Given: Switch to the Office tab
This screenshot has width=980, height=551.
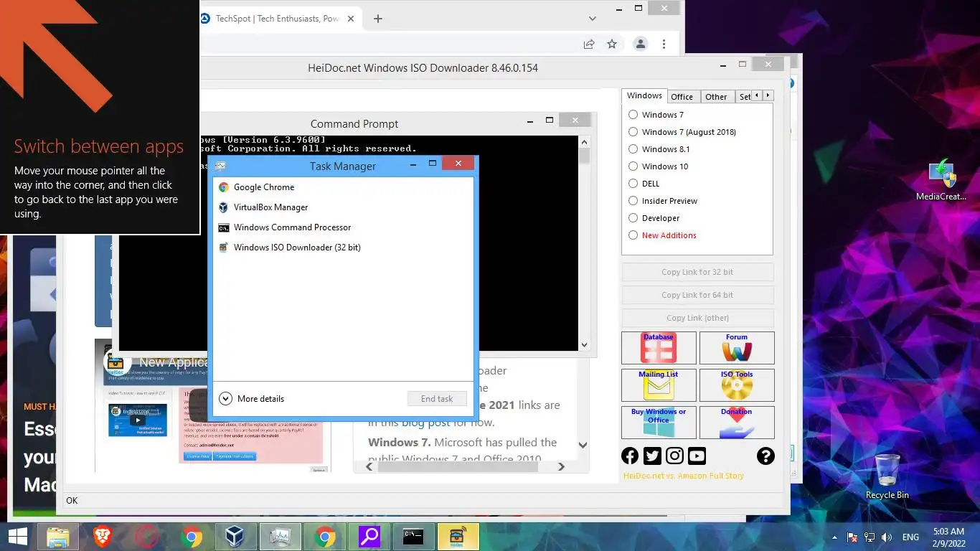Looking at the screenshot, I should point(682,97).
